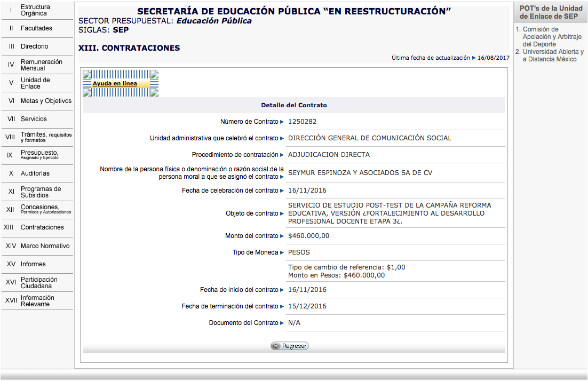Open Universidad Abierta y a Distancia México

coord(553,55)
